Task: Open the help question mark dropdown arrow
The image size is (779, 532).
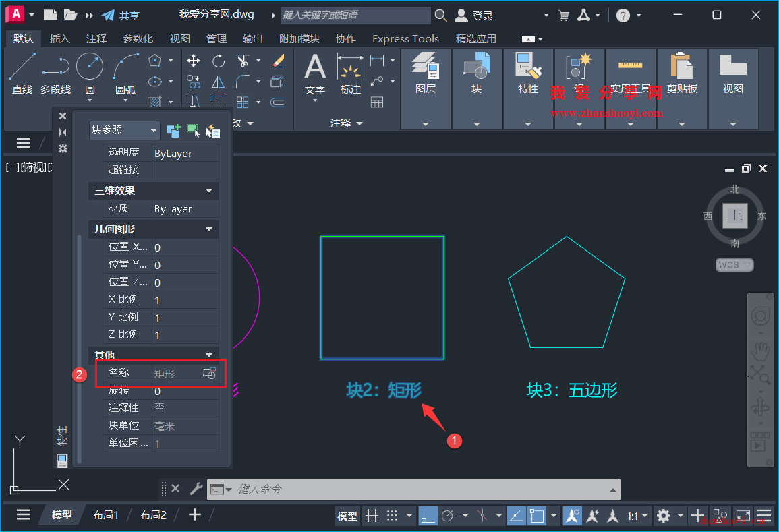Action: 639,16
